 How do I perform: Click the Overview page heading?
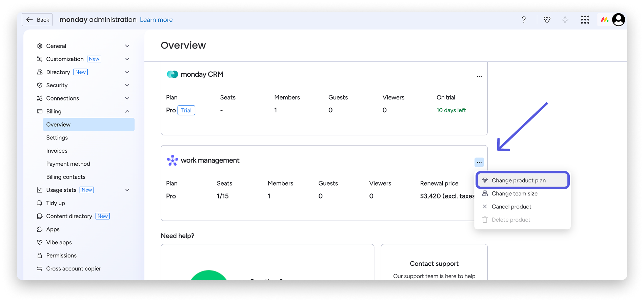(183, 45)
